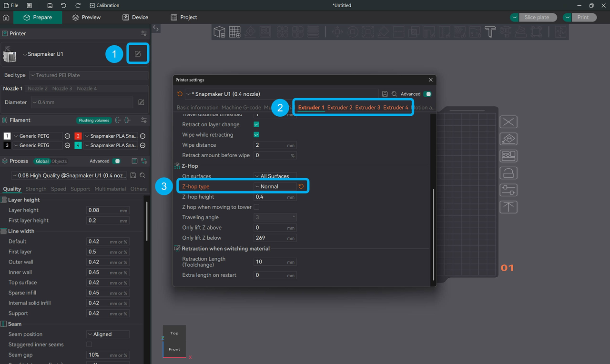
Task: Click the red filament 2 color swatch
Action: 78,136
